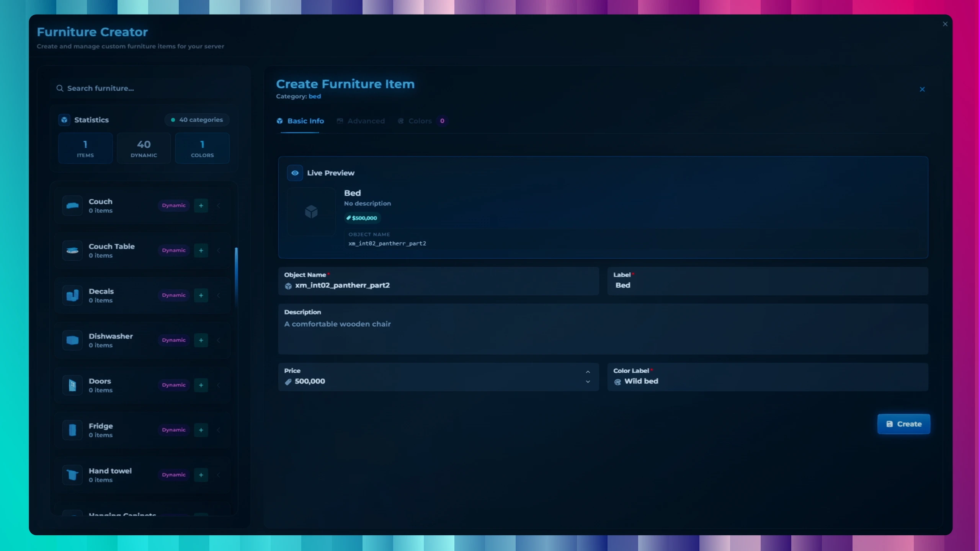Click the Dynamic tag on Decals

[174, 295]
